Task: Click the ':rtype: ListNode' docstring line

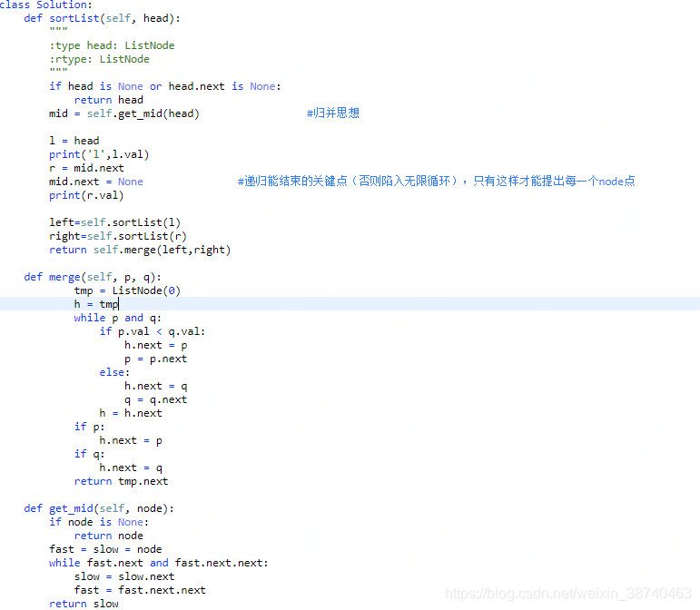Action: [x=99, y=59]
